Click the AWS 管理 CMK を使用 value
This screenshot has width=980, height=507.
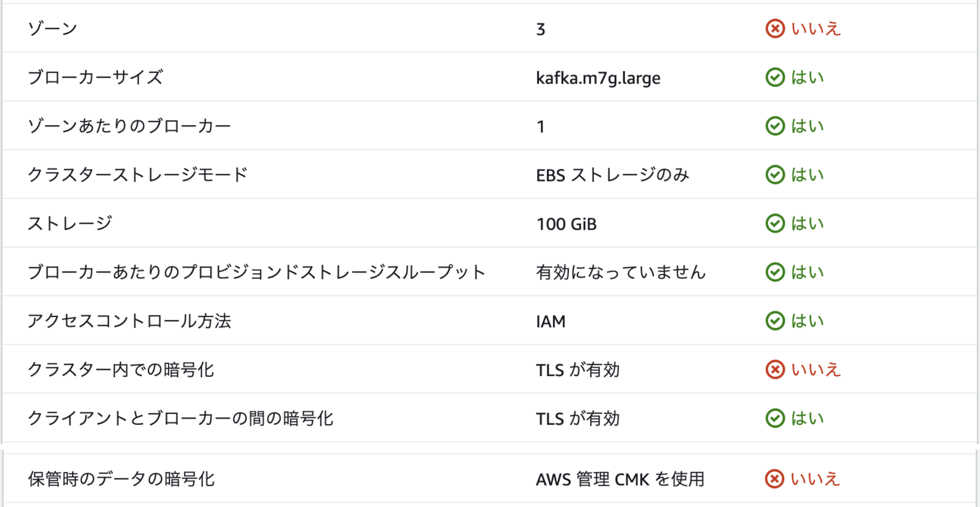point(620,479)
